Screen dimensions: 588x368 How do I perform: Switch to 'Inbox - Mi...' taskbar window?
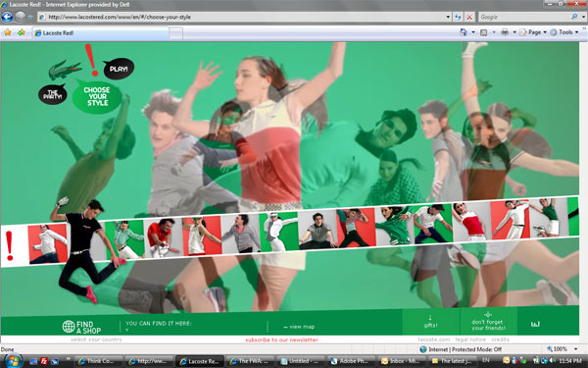402,361
